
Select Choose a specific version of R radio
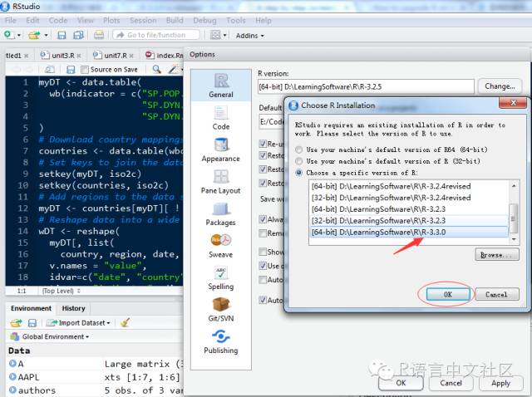pos(299,173)
